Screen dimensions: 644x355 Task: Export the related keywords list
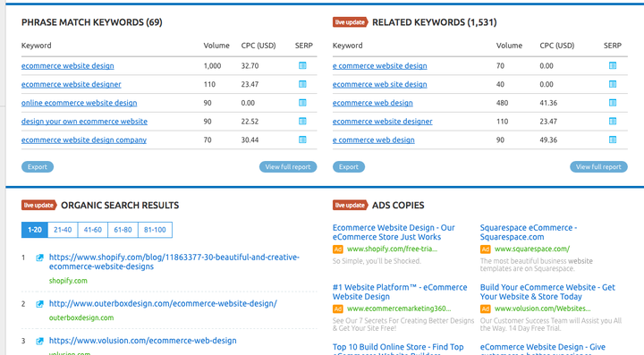click(349, 166)
